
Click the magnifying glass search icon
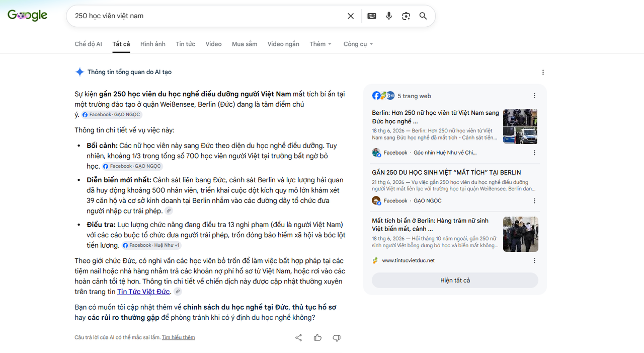pyautogui.click(x=423, y=16)
